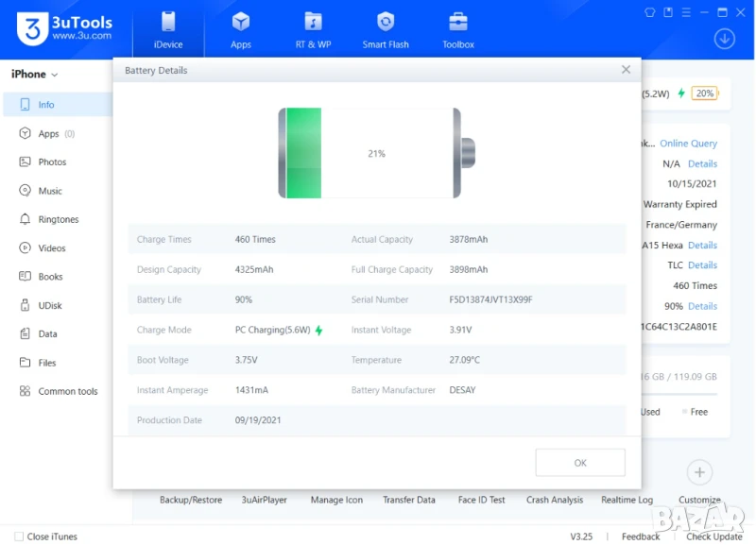Click the Check Update link
Image resolution: width=756 pixels, height=545 pixels.
tap(713, 536)
